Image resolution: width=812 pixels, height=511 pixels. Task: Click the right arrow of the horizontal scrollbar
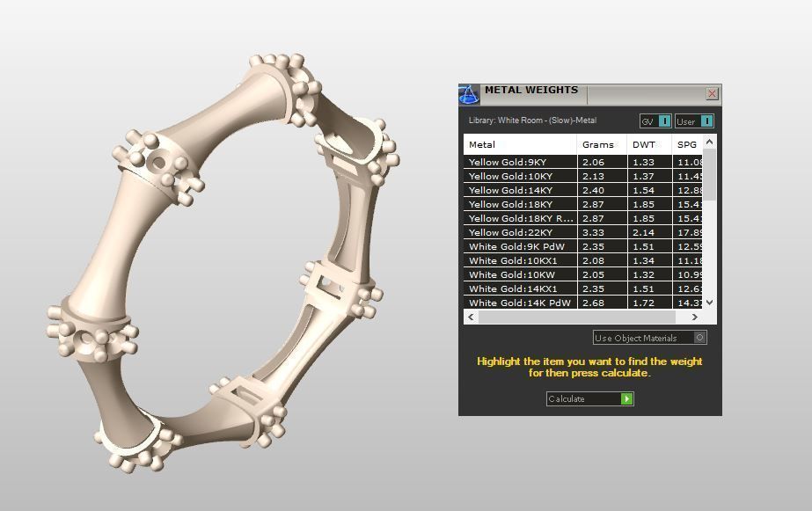tap(694, 317)
